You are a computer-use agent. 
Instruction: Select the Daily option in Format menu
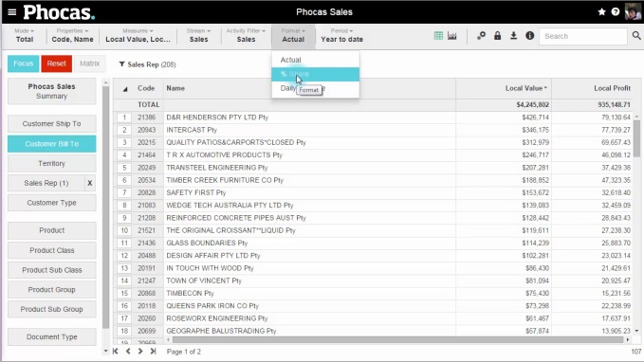315,88
